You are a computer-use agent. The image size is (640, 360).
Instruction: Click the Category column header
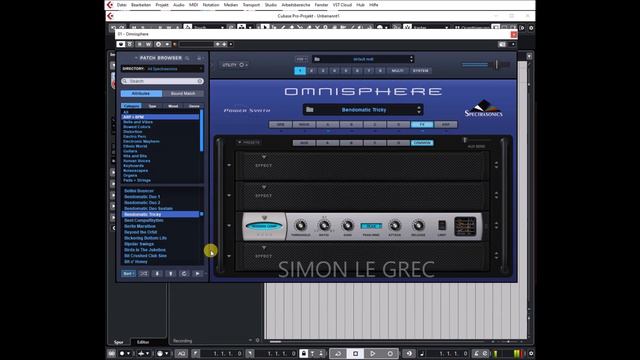[131, 106]
